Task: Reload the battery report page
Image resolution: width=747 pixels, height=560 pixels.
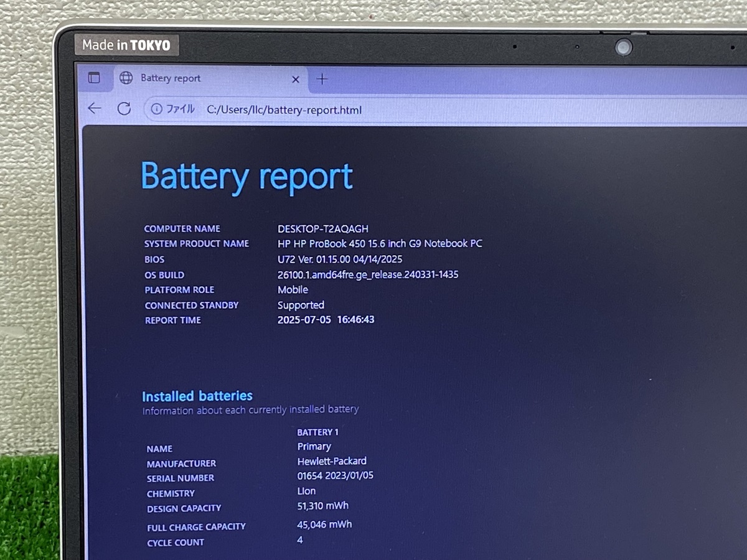Action: pos(124,108)
